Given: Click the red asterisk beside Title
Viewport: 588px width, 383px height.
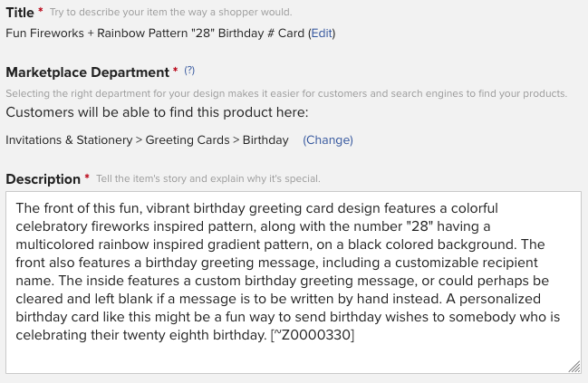Looking at the screenshot, I should point(41,9).
